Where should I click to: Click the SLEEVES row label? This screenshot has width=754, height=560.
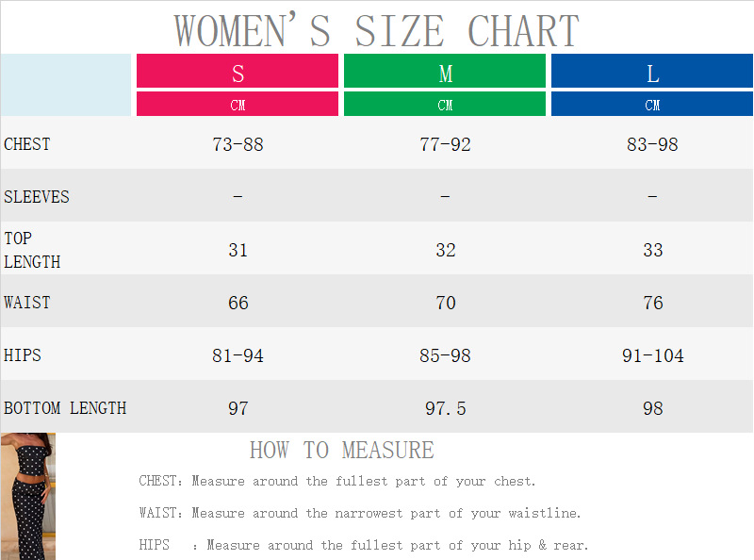point(37,197)
